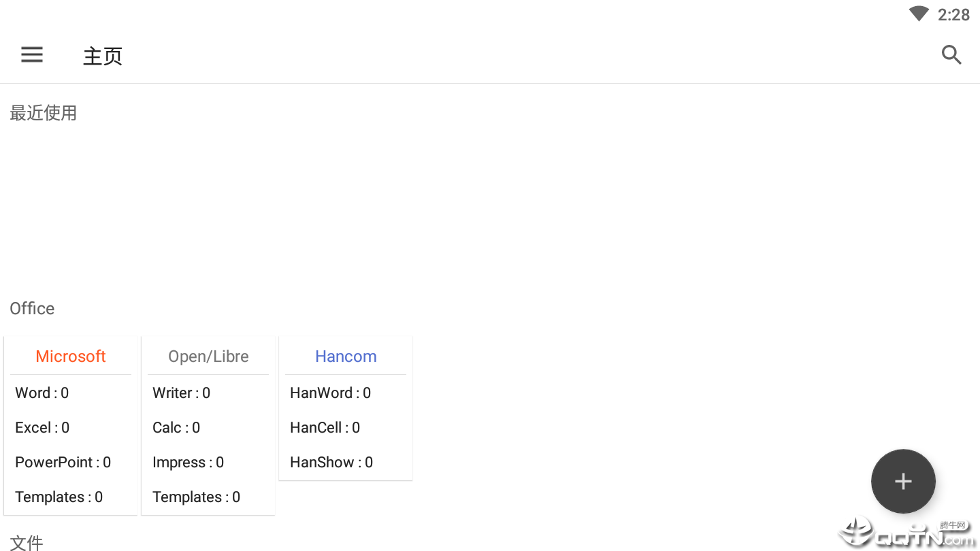Viewport: 980px width, 551px height.
Task: Open the hamburger navigation menu
Action: pos(32,55)
